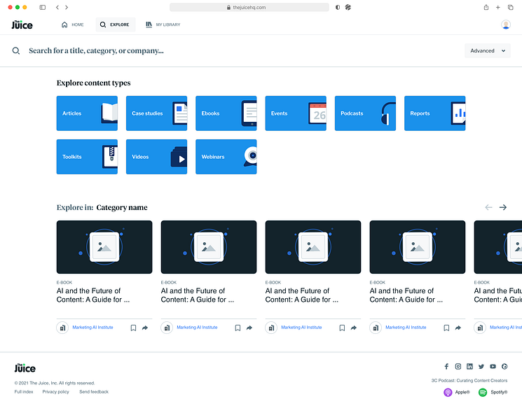Click The Juice logo in the footer
The width and height of the screenshot is (522, 420).
coord(25,368)
